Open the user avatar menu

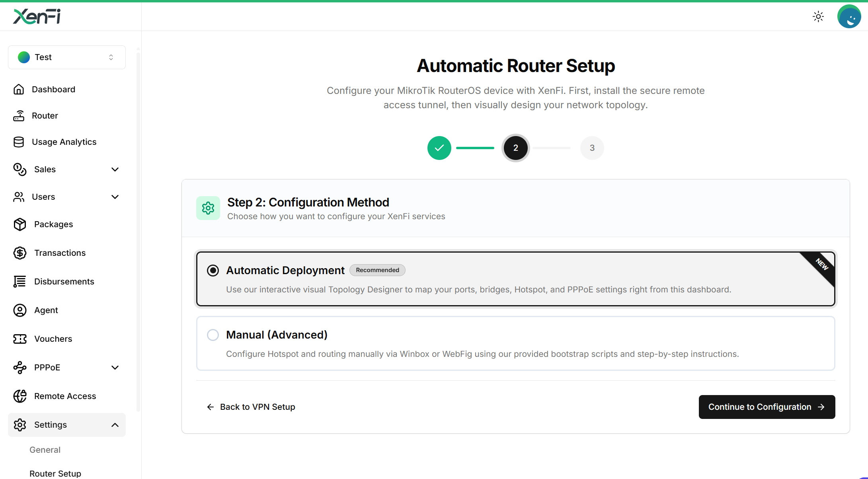pos(849,17)
